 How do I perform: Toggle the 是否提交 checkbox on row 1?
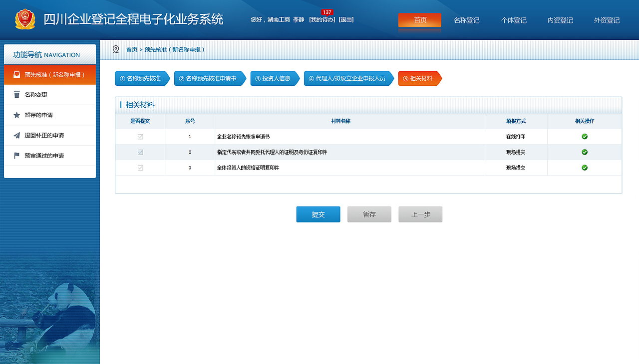(x=140, y=136)
